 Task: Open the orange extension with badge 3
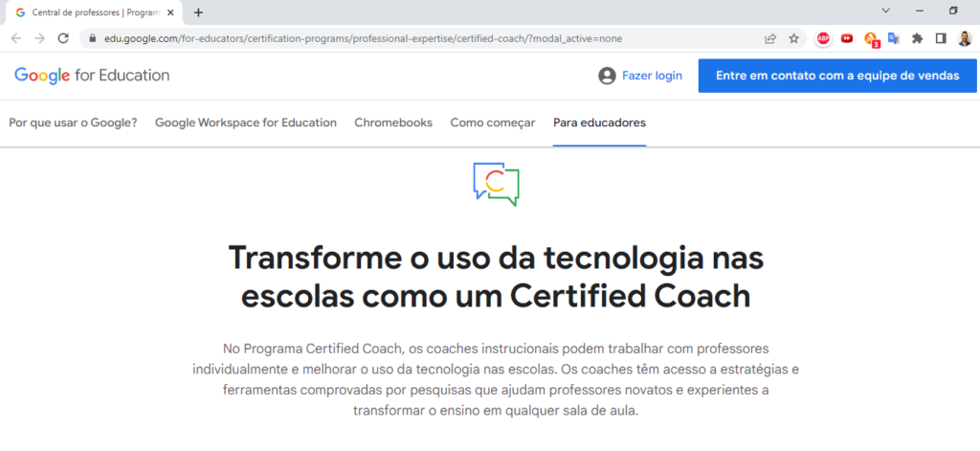pos(871,39)
